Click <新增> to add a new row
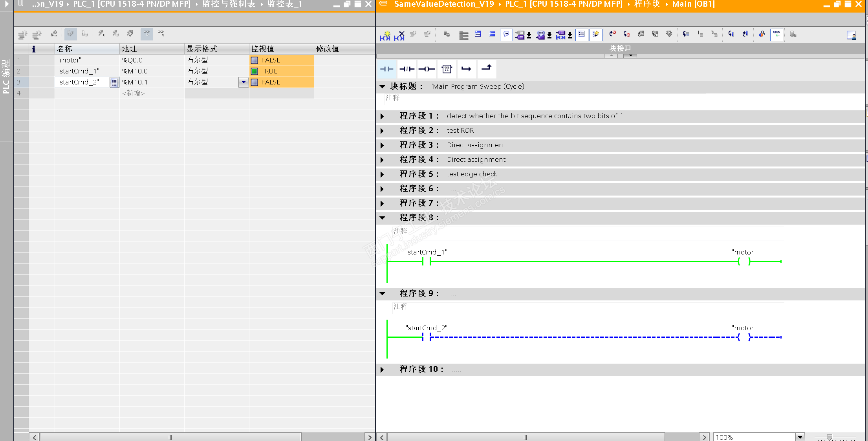The width and height of the screenshot is (868, 441). pos(134,93)
